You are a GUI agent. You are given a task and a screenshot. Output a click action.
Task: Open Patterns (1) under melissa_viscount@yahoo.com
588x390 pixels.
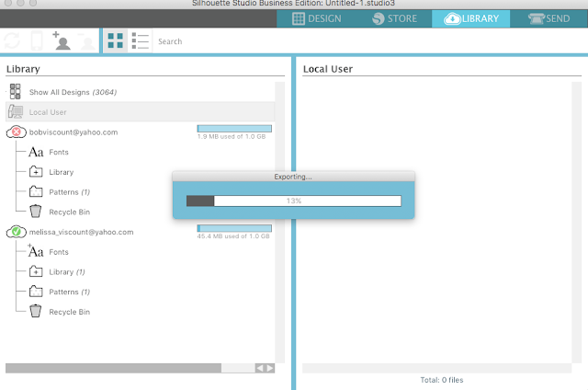pos(70,292)
